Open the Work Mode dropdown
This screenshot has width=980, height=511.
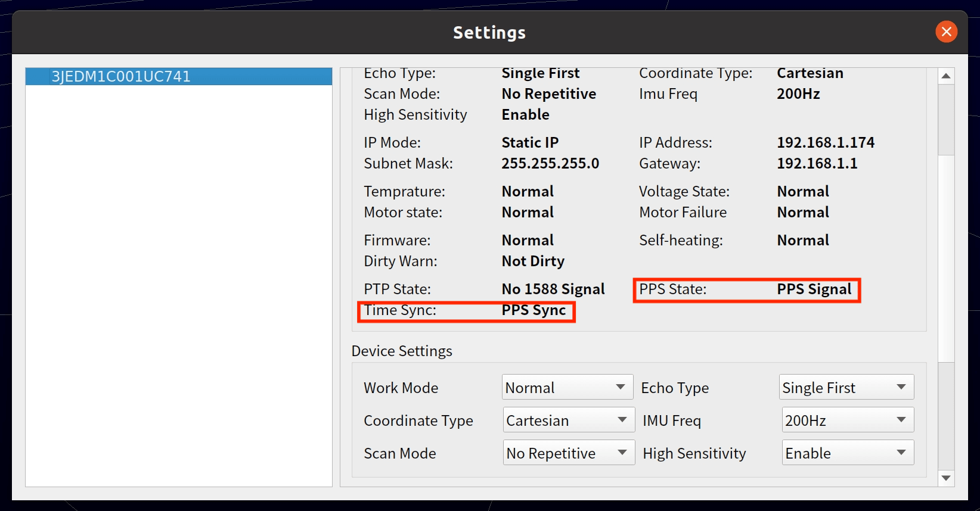pyautogui.click(x=566, y=387)
